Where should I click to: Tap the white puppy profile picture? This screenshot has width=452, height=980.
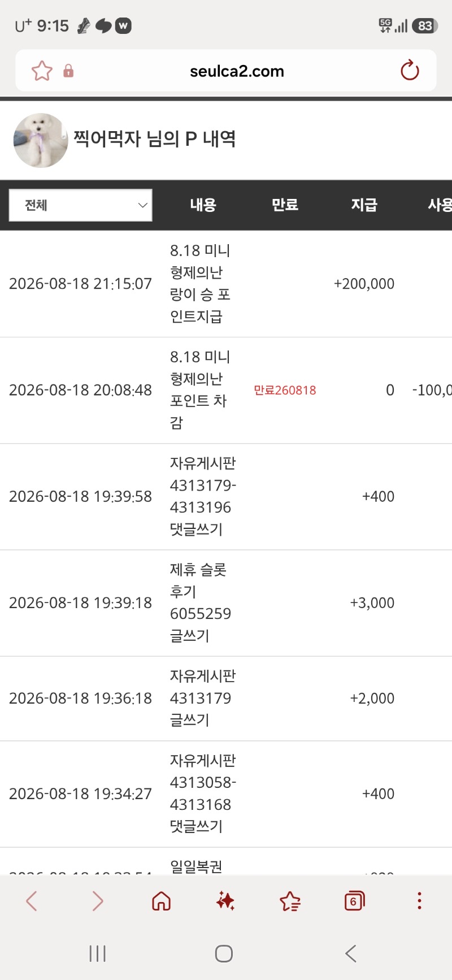pyautogui.click(x=41, y=140)
